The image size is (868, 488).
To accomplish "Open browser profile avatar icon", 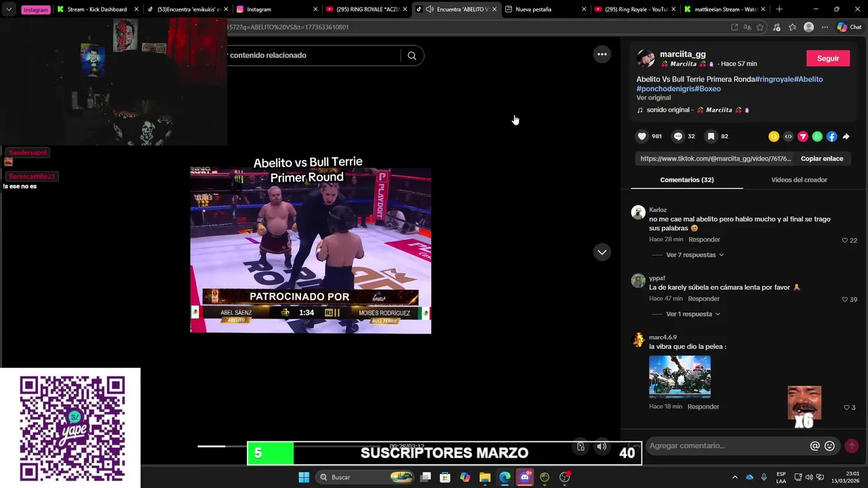I will 808,27.
